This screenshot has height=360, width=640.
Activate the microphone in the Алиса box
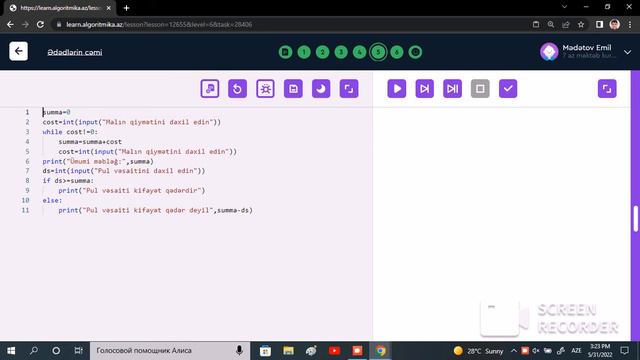[240, 351]
